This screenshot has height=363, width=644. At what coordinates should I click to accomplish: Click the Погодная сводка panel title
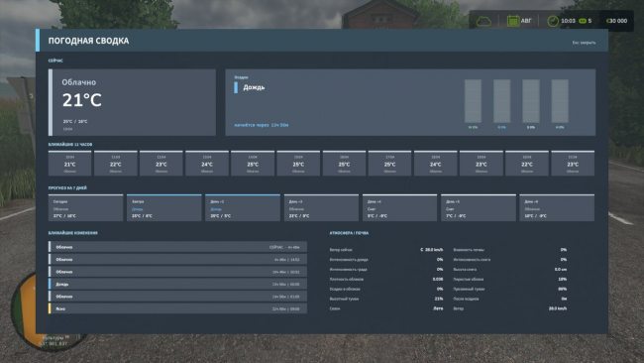(88, 41)
